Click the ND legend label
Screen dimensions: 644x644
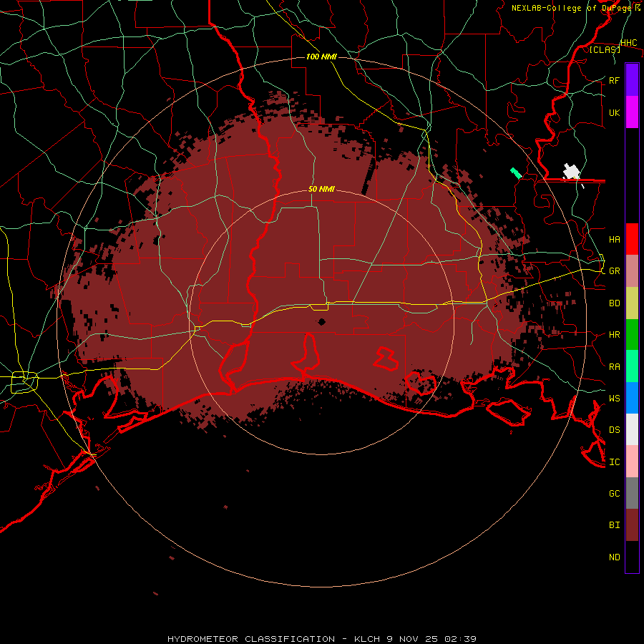[614, 557]
